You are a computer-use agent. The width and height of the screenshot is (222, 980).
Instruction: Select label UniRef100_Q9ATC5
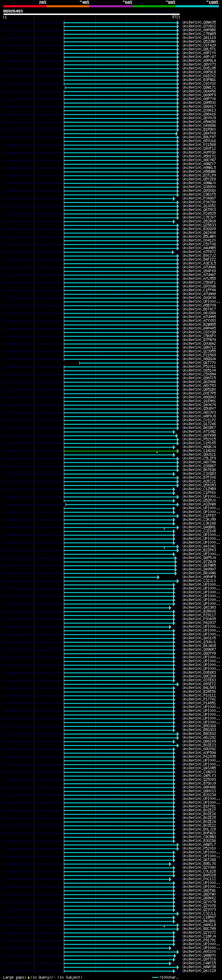coord(199,378)
